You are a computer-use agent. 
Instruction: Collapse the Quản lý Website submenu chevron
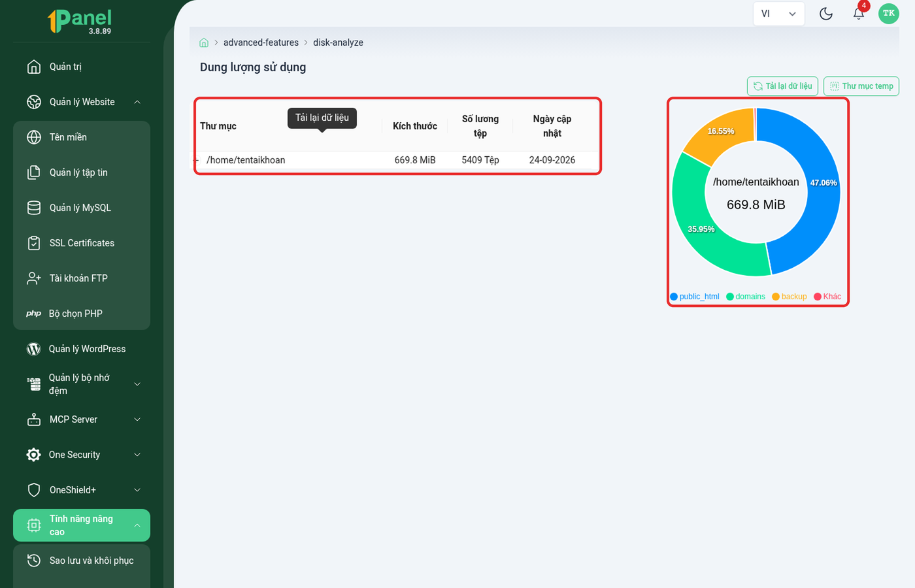[x=137, y=102]
